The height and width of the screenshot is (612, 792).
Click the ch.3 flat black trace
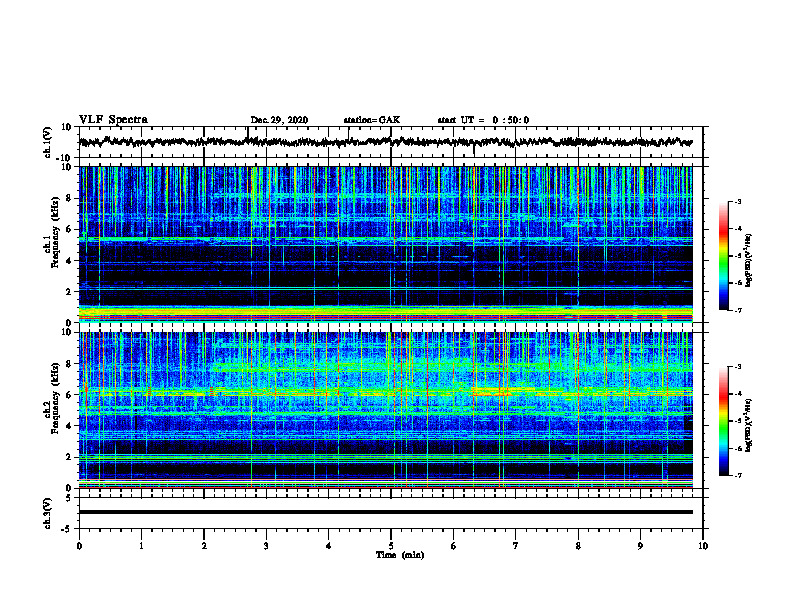pyautogui.click(x=386, y=512)
